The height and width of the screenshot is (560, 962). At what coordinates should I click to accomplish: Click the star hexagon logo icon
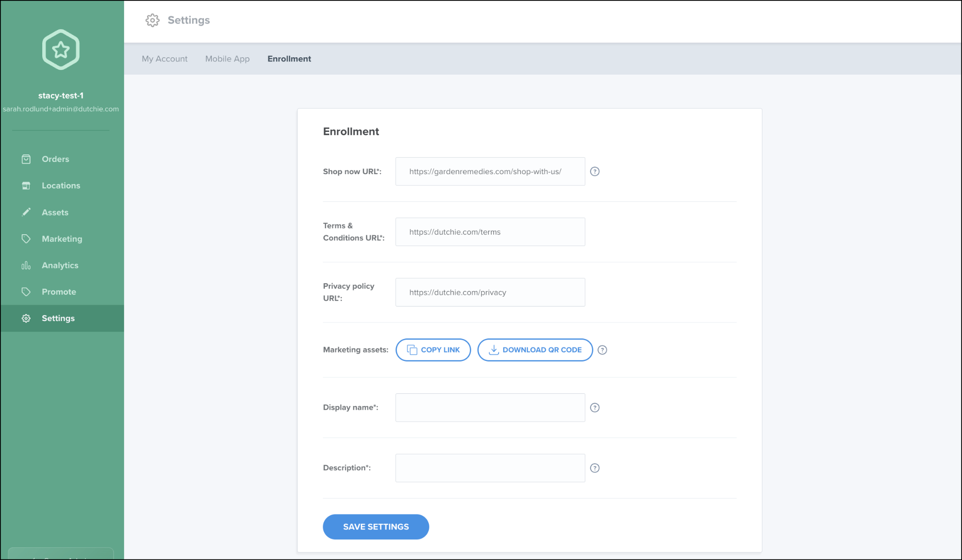(x=61, y=49)
